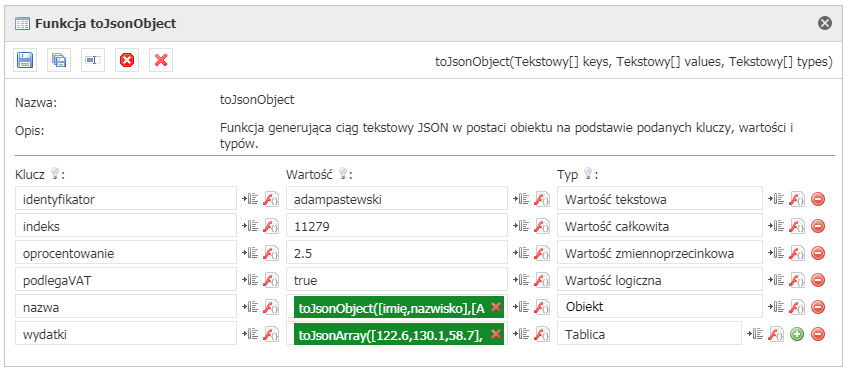Click the table icon in the dialog title

pyautogui.click(x=22, y=23)
